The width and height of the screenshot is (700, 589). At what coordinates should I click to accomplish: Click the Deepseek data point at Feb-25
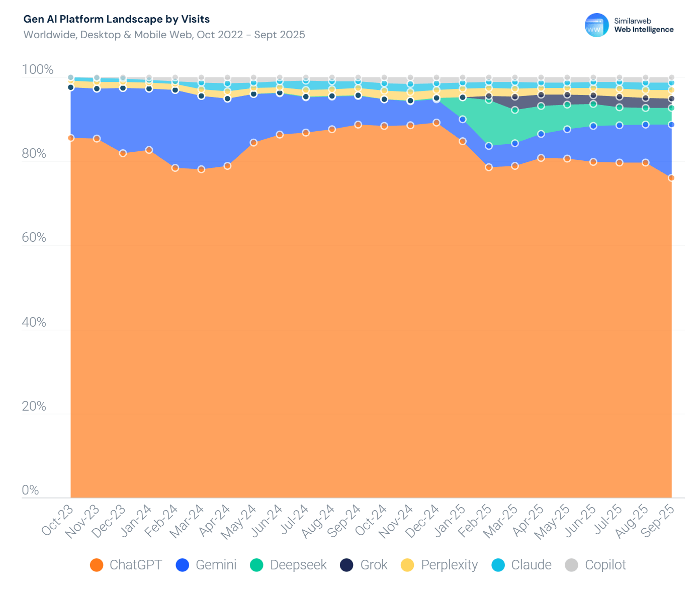488,100
